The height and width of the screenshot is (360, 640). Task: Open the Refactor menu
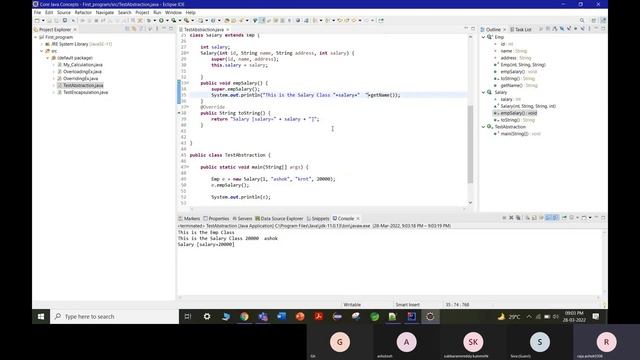[83, 13]
